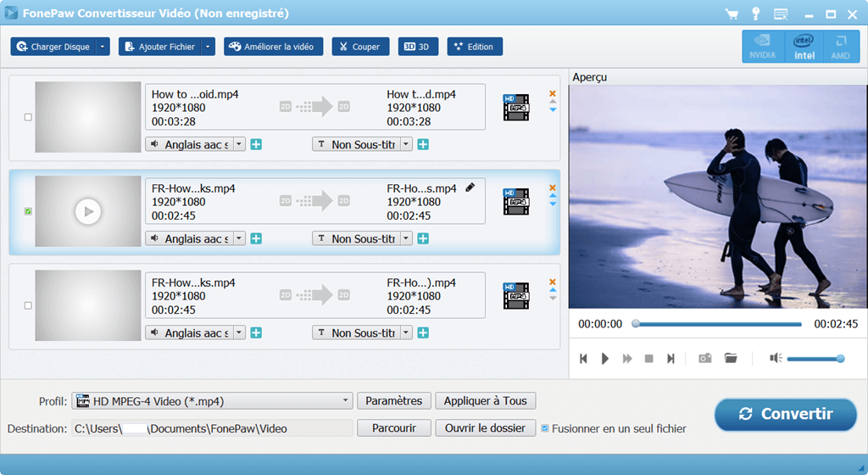Click the snapshot camera icon in preview

pos(704,359)
